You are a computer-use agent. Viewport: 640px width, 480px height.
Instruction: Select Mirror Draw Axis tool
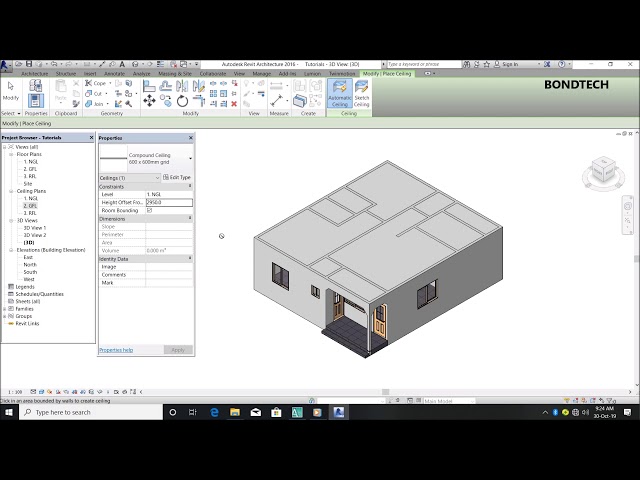tap(198, 86)
